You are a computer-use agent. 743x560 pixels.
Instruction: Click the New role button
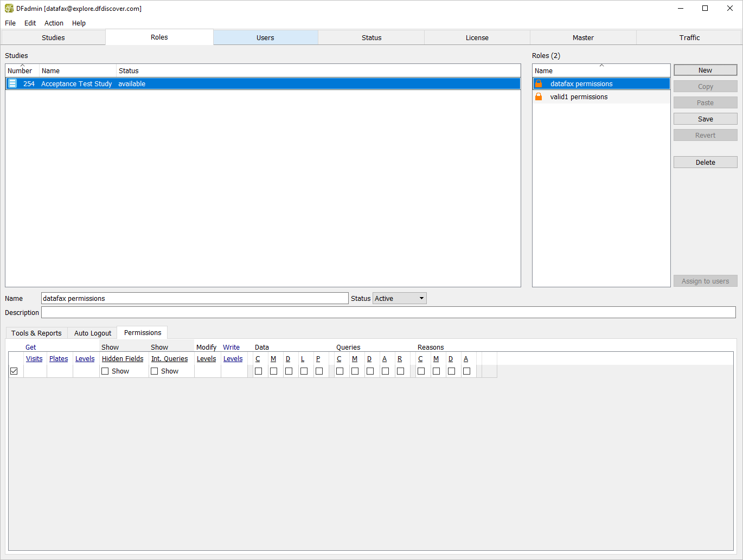(x=705, y=70)
